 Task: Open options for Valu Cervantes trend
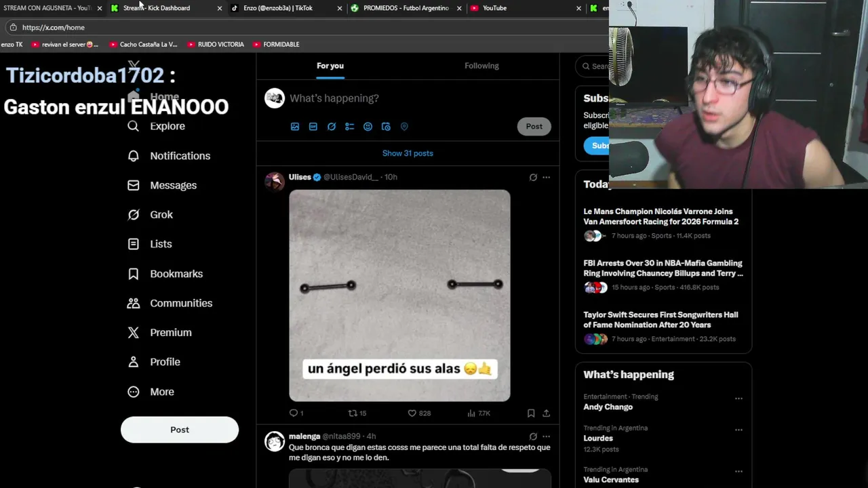pos(738,471)
